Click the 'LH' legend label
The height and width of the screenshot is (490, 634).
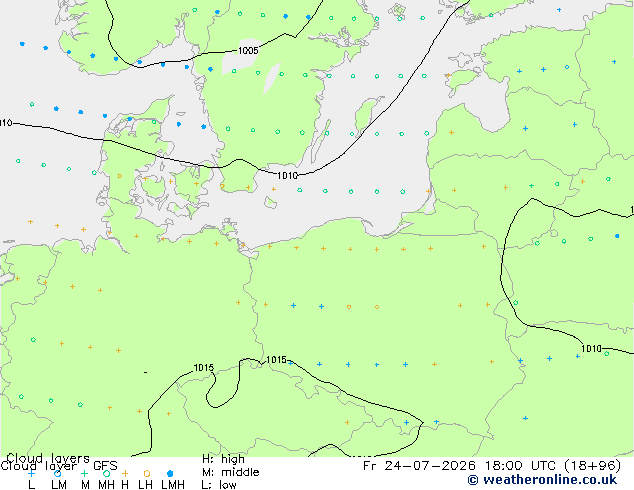[x=145, y=485]
